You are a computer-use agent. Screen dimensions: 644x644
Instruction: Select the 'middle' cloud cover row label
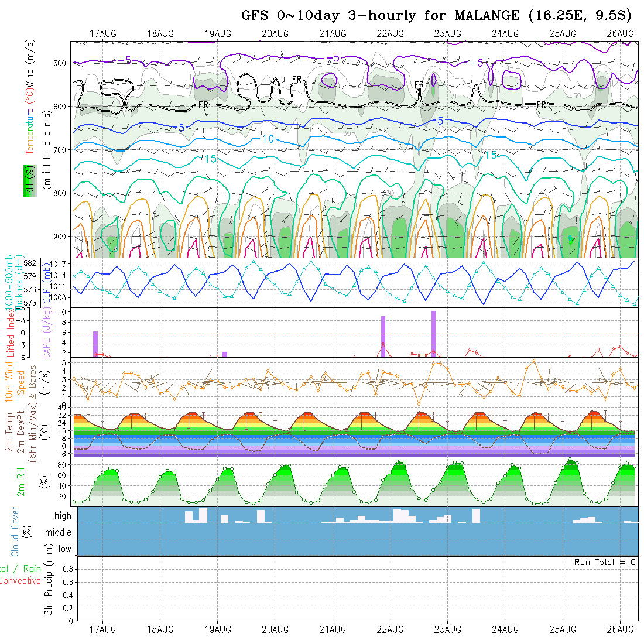[58, 533]
